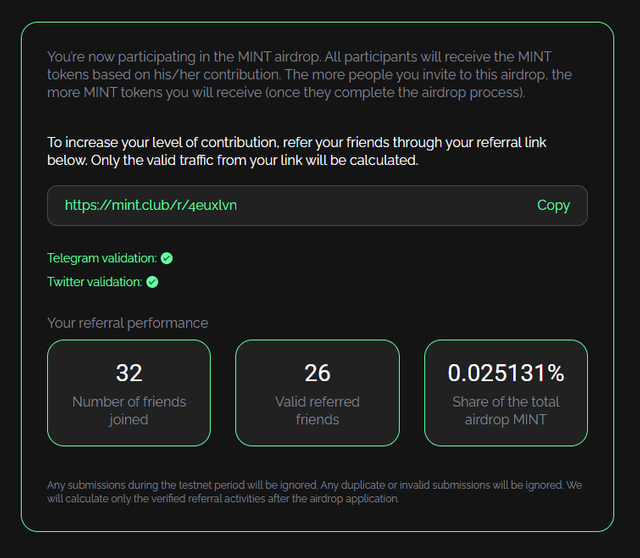Click the Twitter validation checkmark icon

click(152, 282)
